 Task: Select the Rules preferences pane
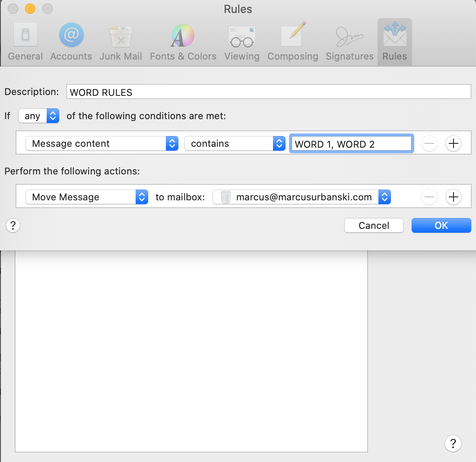click(394, 42)
